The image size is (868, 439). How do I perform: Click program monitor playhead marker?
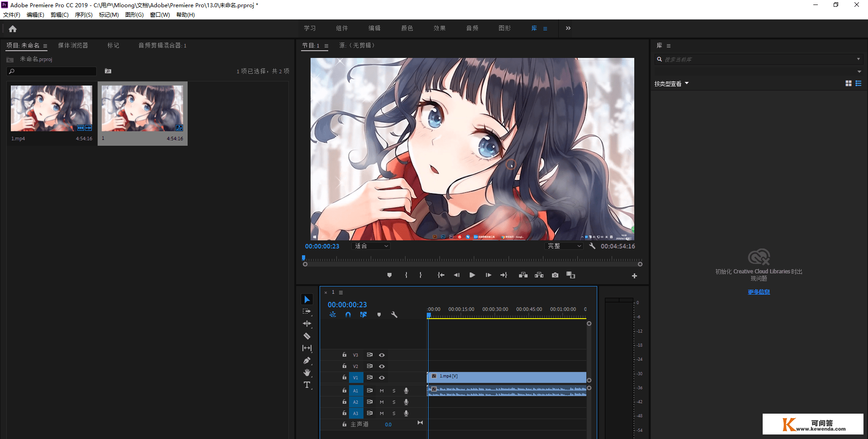pos(304,258)
